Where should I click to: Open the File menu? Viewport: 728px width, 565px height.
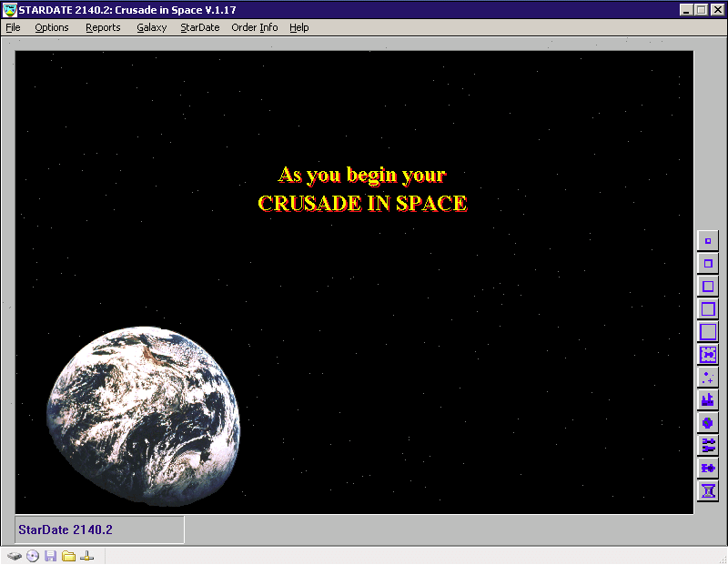13,27
